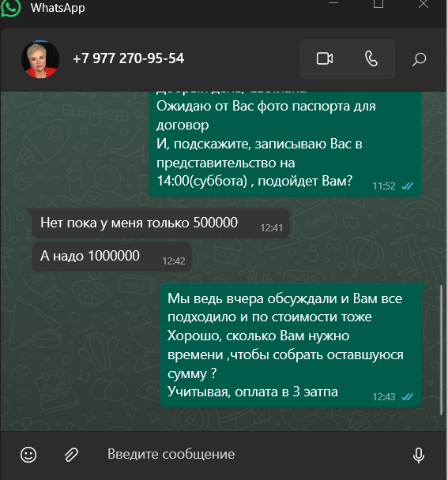
Task: Close the WhatsApp window
Action: tap(424, 4)
